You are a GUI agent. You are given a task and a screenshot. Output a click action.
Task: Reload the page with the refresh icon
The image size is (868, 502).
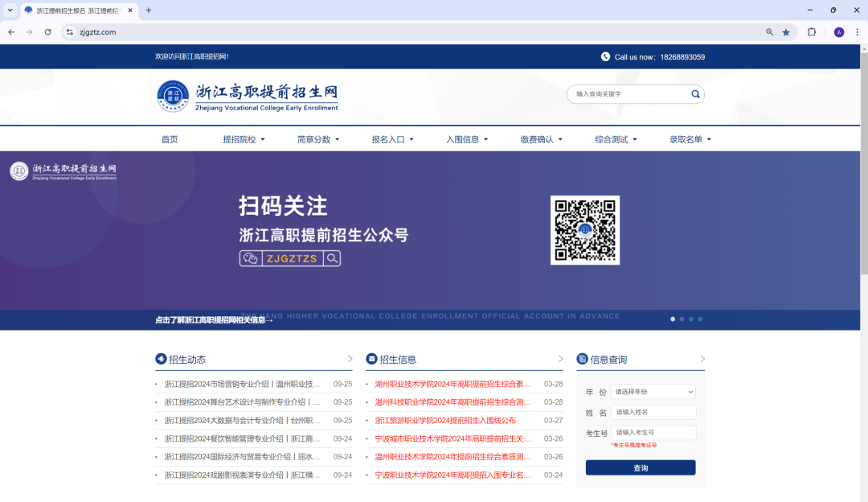48,32
